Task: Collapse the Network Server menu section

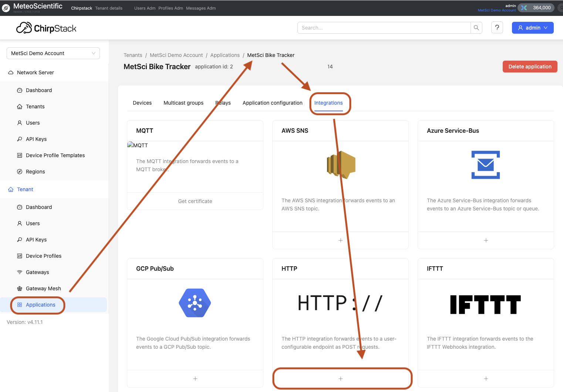Action: (x=36, y=72)
